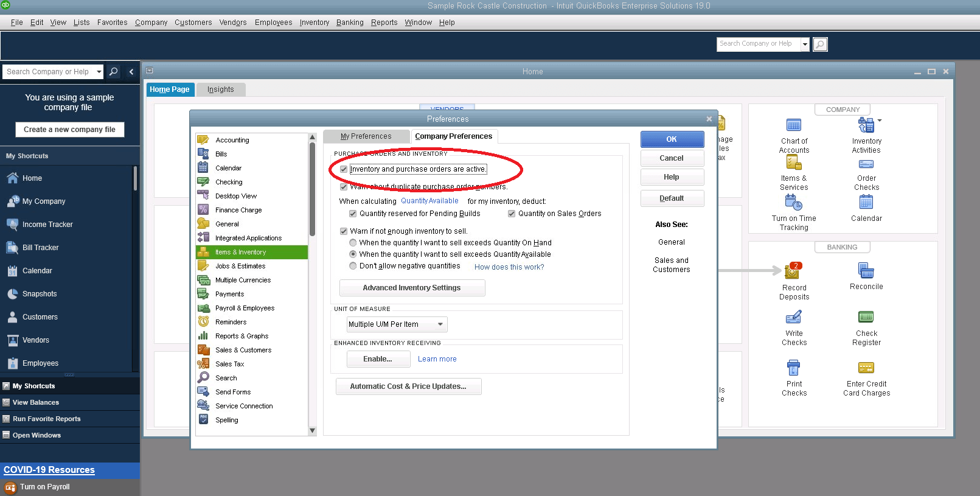Open the Chart of Accounts icon
Image resolution: width=980 pixels, height=496 pixels.
[794, 126]
